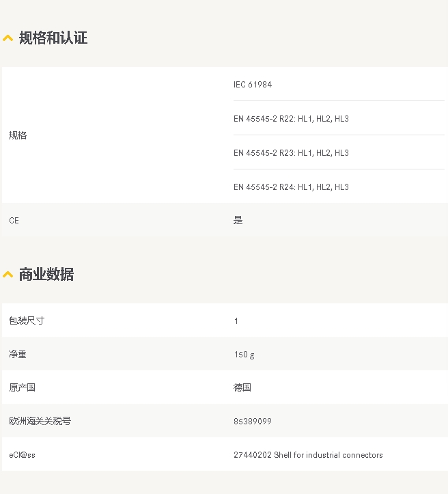Click the EN 45545-2 R23 entry
The height and width of the screenshot is (494, 448).
pyautogui.click(x=291, y=153)
